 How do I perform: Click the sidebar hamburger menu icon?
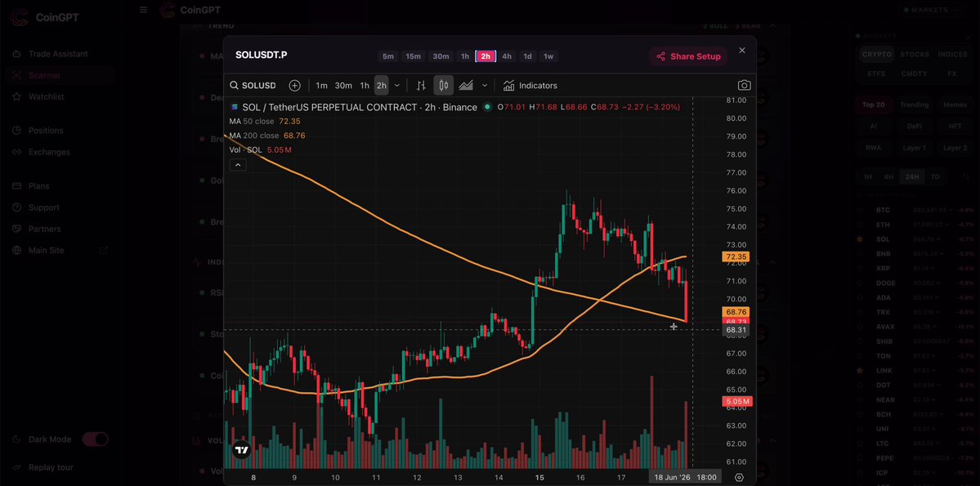tap(144, 10)
